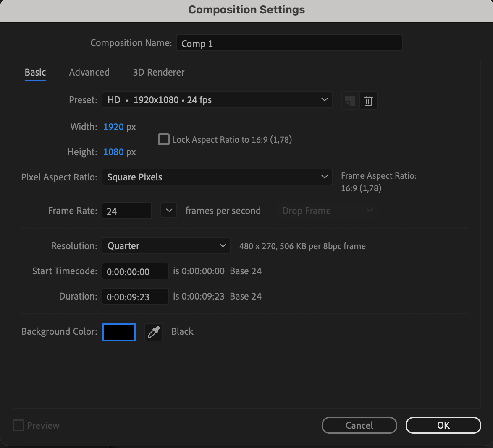This screenshot has width=493, height=448.
Task: Enable Lock Aspect Ratio checkbox
Action: 163,139
